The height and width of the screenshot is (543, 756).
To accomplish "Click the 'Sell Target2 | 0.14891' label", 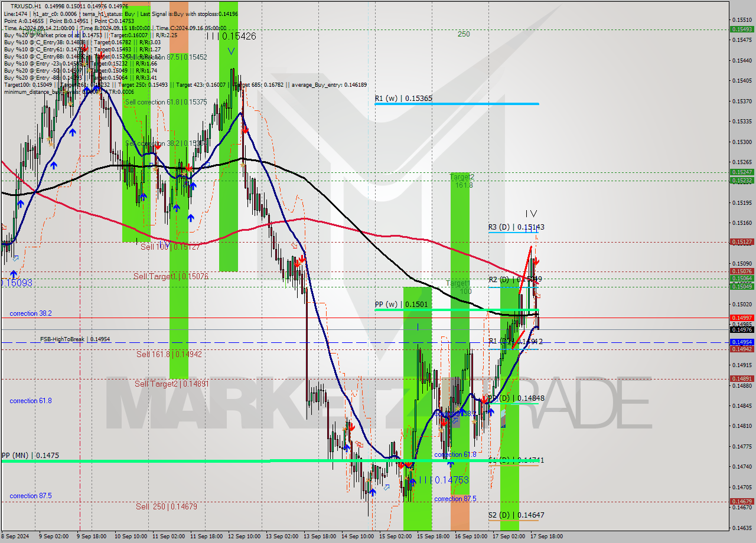I will point(172,384).
